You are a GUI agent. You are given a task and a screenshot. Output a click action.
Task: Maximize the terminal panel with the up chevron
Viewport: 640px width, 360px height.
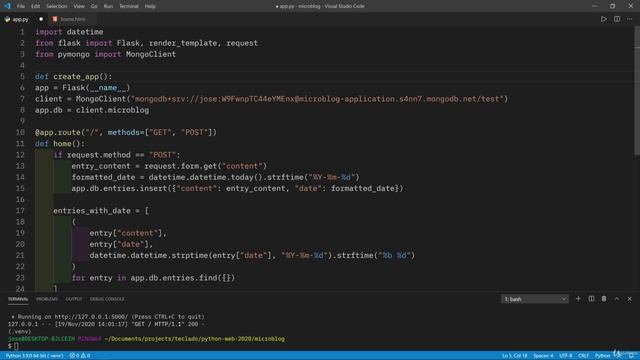[x=617, y=299]
